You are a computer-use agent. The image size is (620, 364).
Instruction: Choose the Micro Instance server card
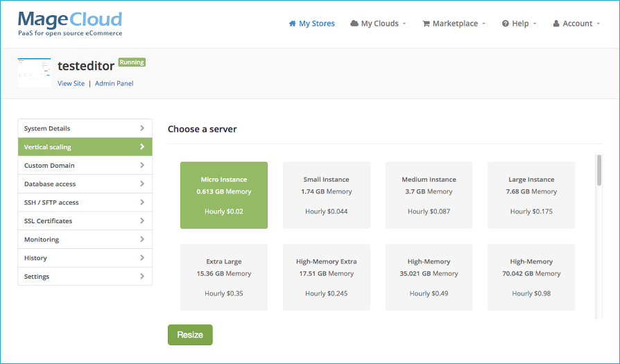(224, 196)
